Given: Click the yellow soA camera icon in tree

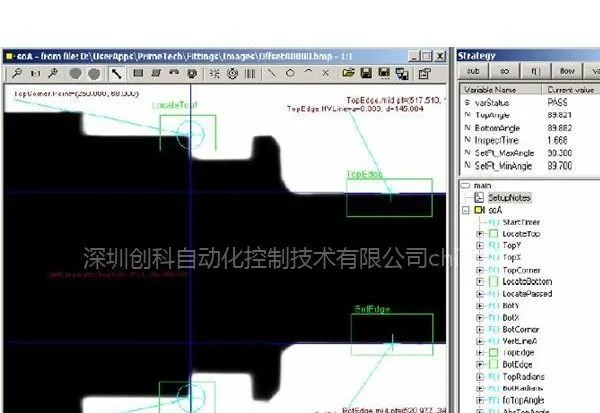Looking at the screenshot, I should [x=479, y=210].
